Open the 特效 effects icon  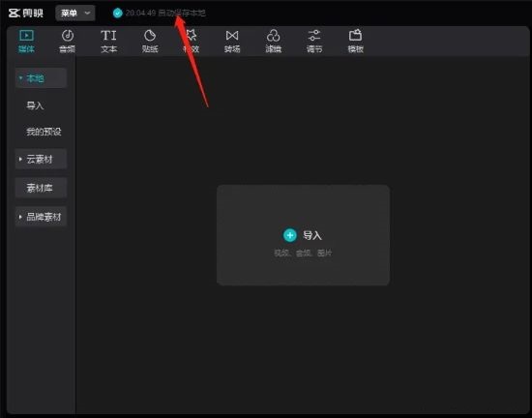(x=191, y=36)
